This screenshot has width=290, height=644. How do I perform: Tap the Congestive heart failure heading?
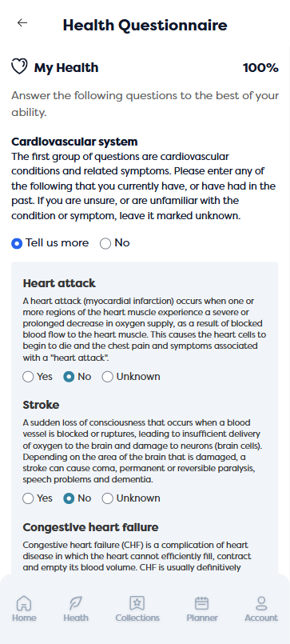pyautogui.click(x=90, y=527)
